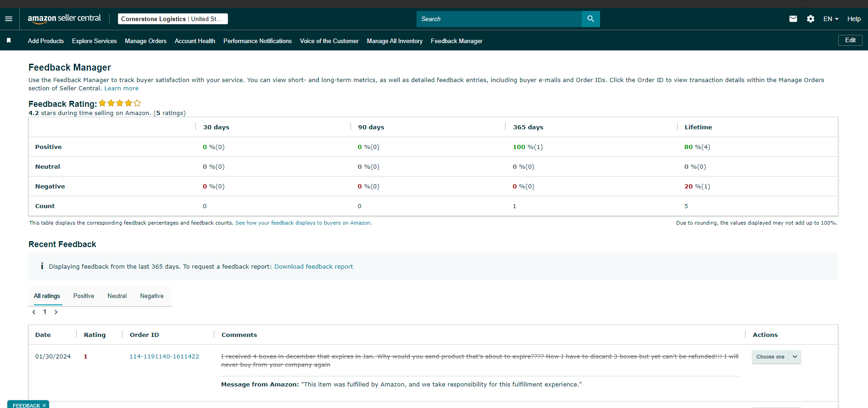Viewport: 868px width, 408px height.
Task: Click the Recent Feedback heading
Action: [x=62, y=244]
